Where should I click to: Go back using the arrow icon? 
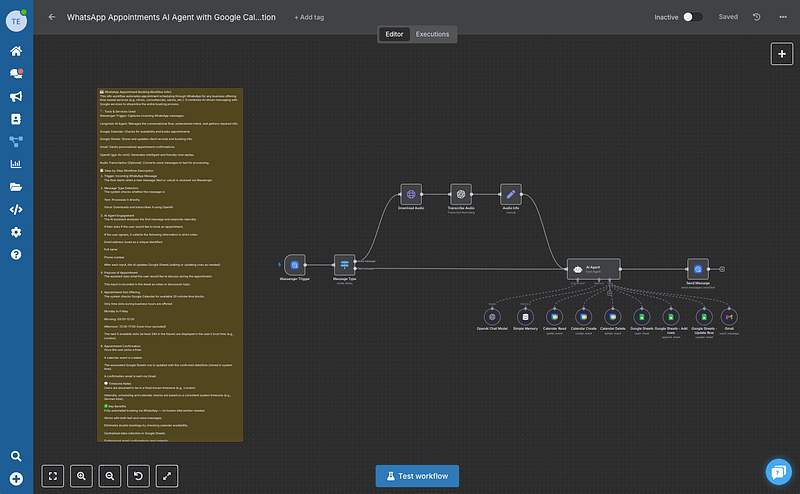(52, 17)
